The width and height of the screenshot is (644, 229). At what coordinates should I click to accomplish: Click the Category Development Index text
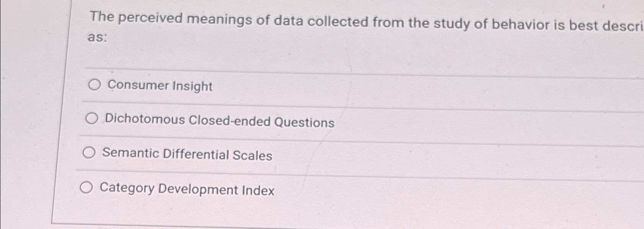pos(187,190)
